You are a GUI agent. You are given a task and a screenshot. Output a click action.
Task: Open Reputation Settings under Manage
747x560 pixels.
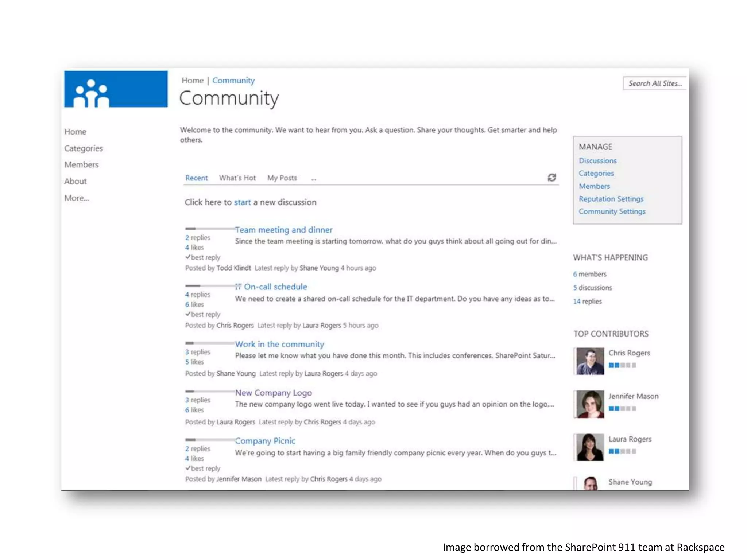point(611,199)
